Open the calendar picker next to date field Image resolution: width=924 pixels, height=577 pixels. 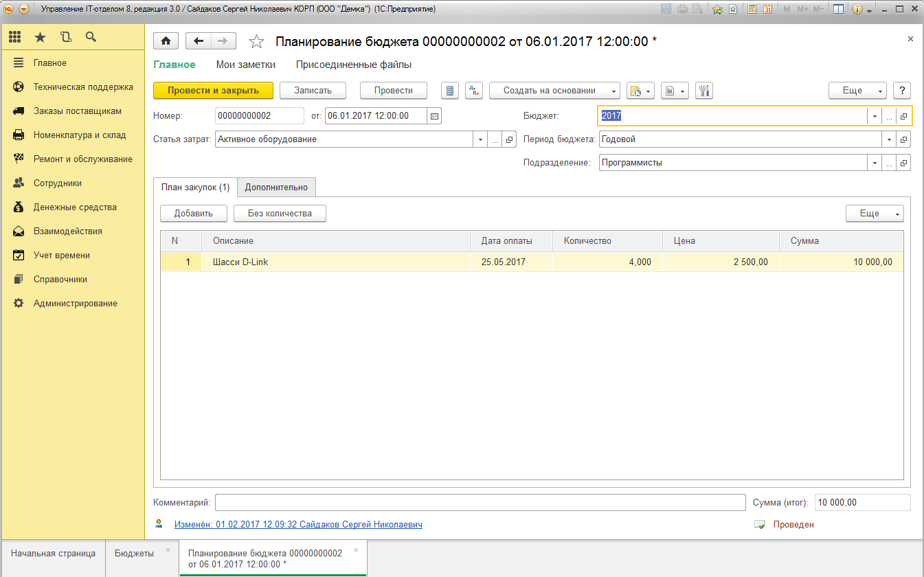434,116
